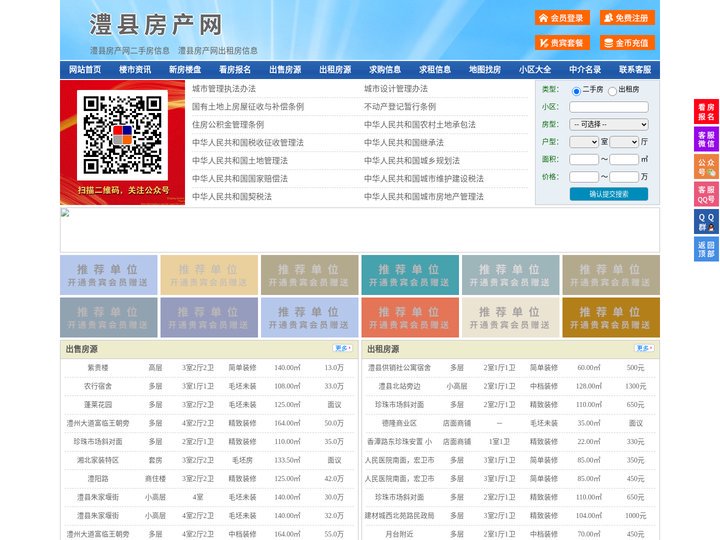The width and height of the screenshot is (720, 540).
Task: Open the 出售房源 navigation item
Action: pyautogui.click(x=285, y=69)
